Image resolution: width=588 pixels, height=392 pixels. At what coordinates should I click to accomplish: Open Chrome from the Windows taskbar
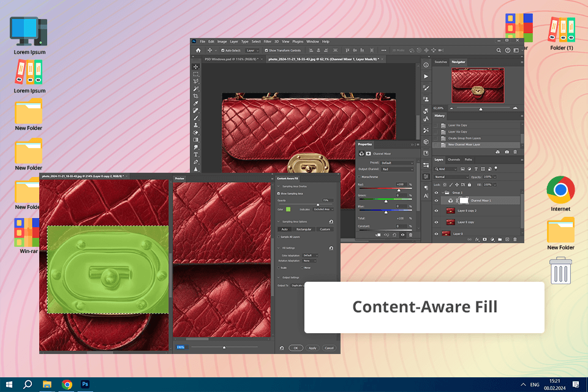[x=67, y=385]
